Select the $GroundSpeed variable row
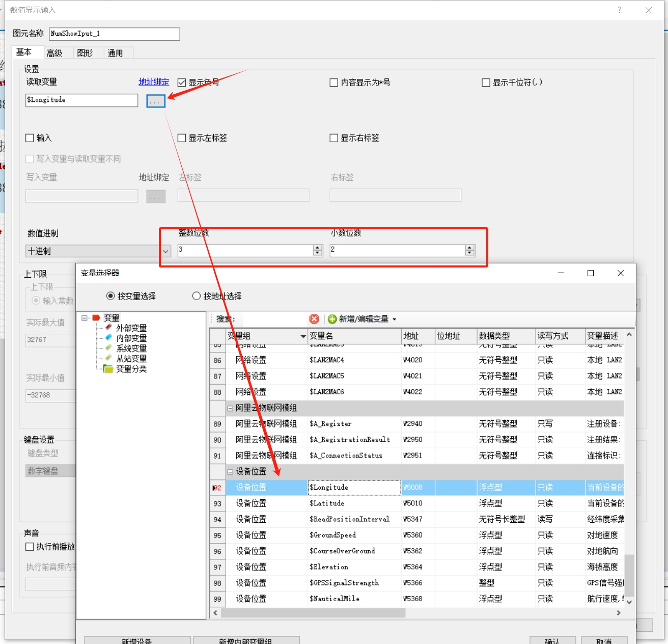 (417, 535)
